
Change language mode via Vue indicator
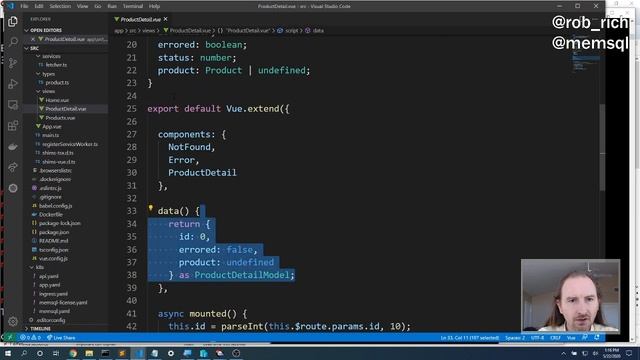click(571, 338)
